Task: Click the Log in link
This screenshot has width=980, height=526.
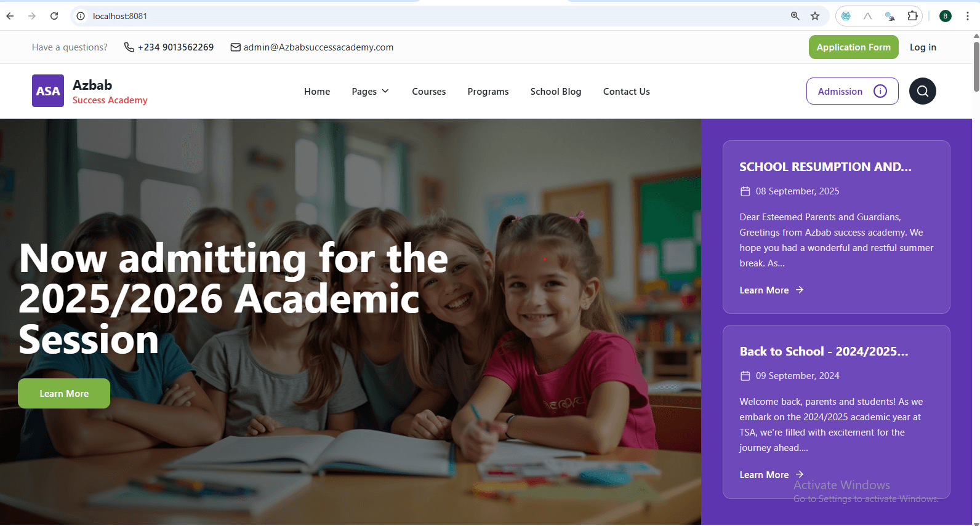Action: (x=923, y=47)
